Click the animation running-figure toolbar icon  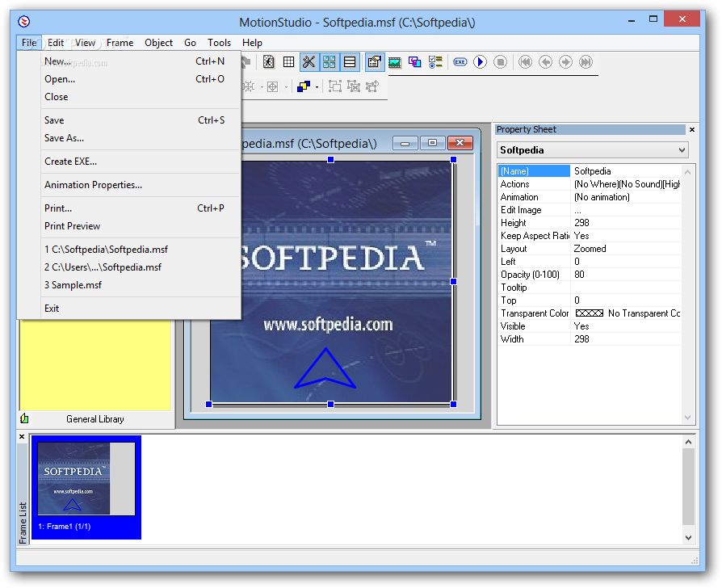pyautogui.click(x=268, y=61)
